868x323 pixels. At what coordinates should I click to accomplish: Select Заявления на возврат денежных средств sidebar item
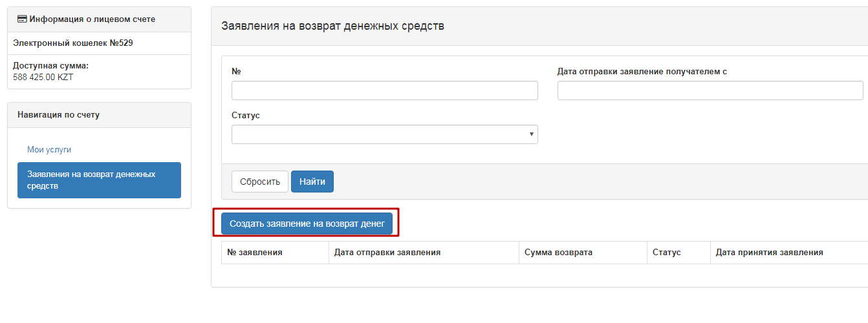tap(99, 180)
